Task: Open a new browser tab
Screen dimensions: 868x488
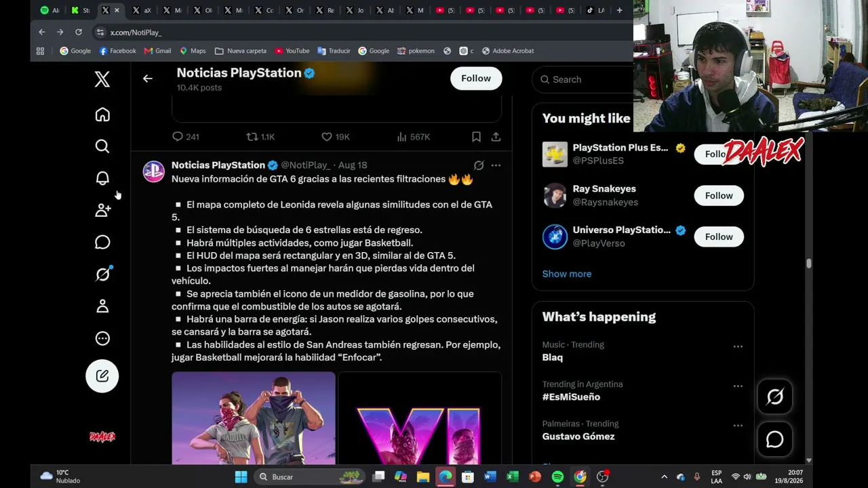Action: (x=619, y=10)
